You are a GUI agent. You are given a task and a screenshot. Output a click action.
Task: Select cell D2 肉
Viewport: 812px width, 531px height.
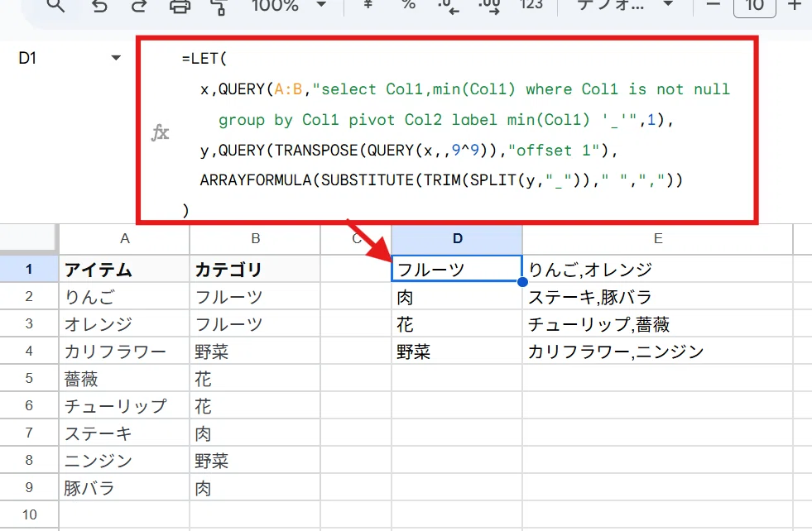[457, 296]
